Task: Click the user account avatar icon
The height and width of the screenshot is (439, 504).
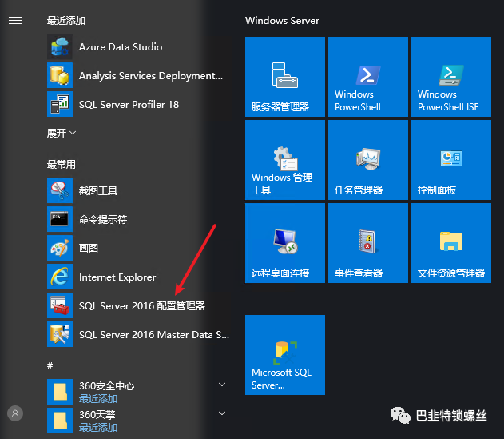Action: [15, 413]
